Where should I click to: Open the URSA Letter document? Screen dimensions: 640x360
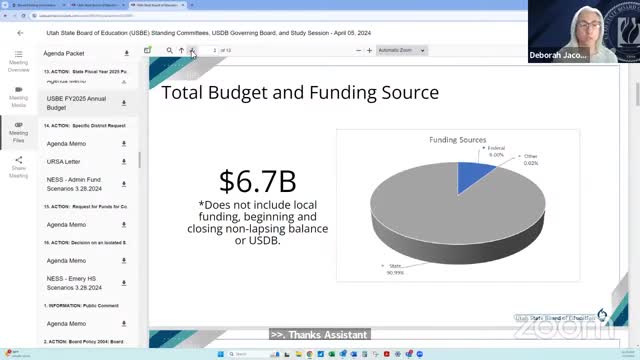(x=63, y=162)
